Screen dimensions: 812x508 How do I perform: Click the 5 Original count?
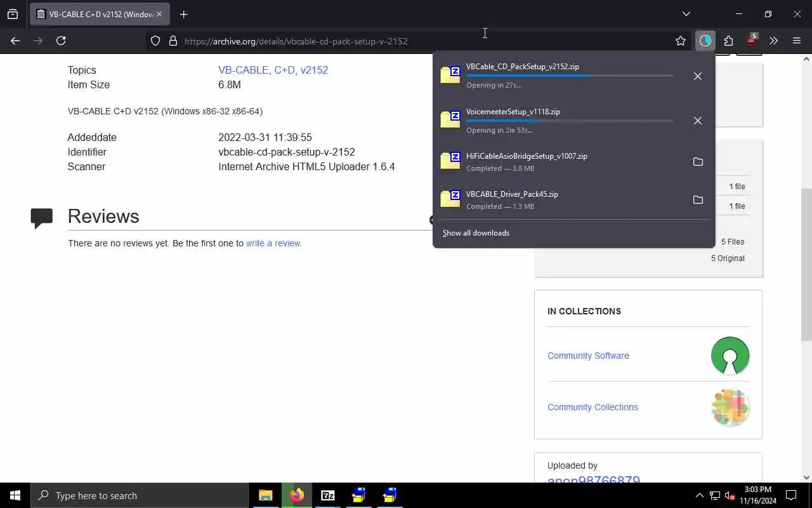[x=728, y=258]
